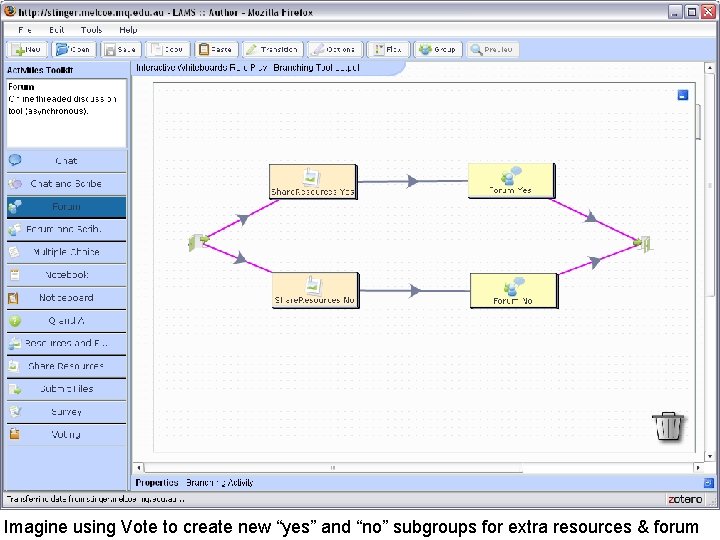
Task: Select Share Resources toolkit activity
Action: (x=66, y=366)
